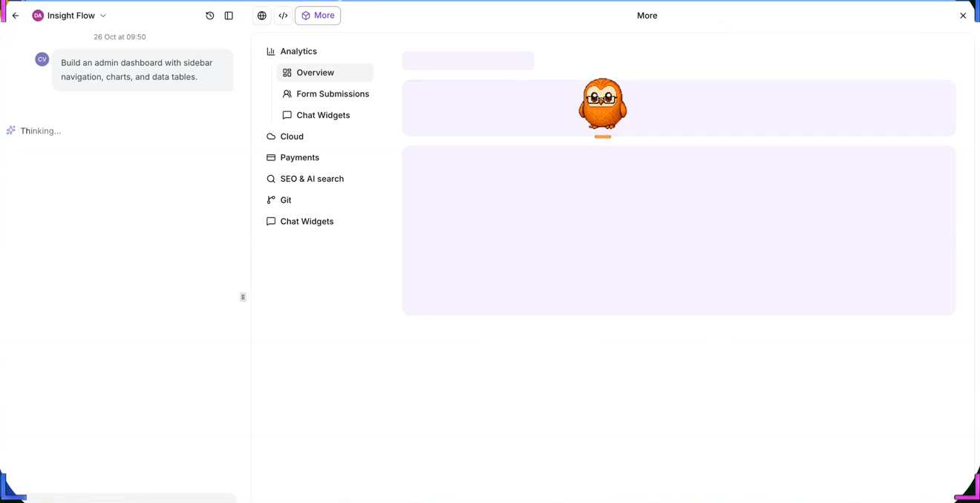The width and height of the screenshot is (980, 503).
Task: Toggle the sidebar panel layout icon
Action: tap(229, 16)
